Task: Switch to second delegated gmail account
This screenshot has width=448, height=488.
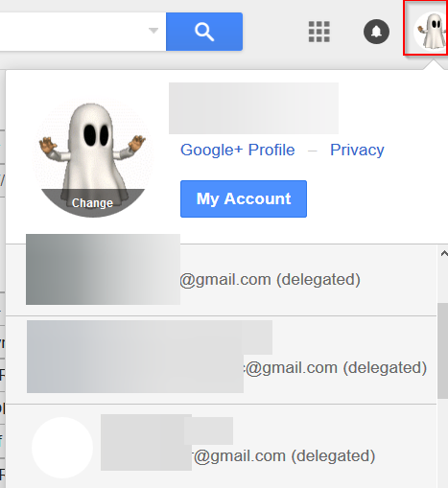Action: tap(222, 360)
